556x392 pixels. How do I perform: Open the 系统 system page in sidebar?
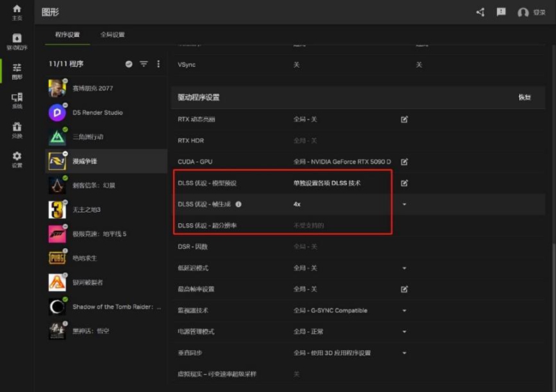click(x=17, y=100)
